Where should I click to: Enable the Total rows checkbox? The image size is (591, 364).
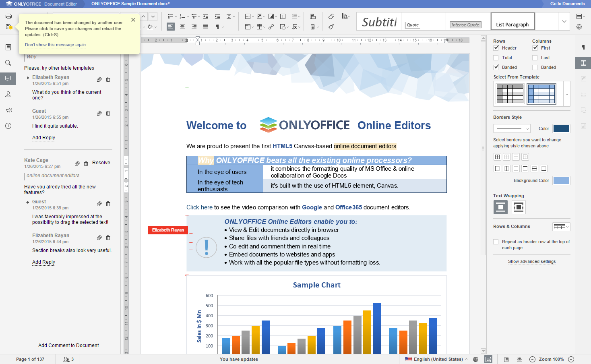[496, 58]
